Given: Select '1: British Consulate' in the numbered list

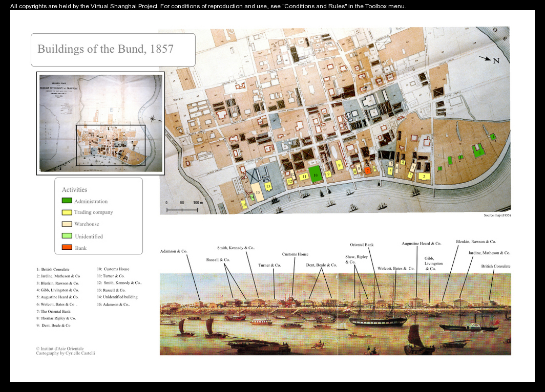Looking at the screenshot, I should click(53, 269).
